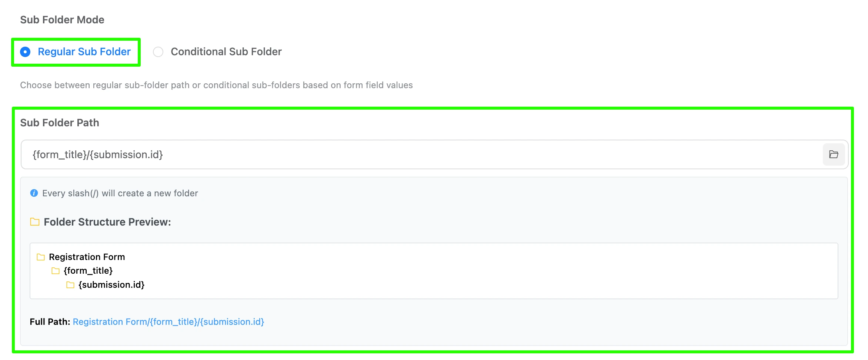
Task: Enable the Conditional Sub Folder radio option
Action: [158, 52]
